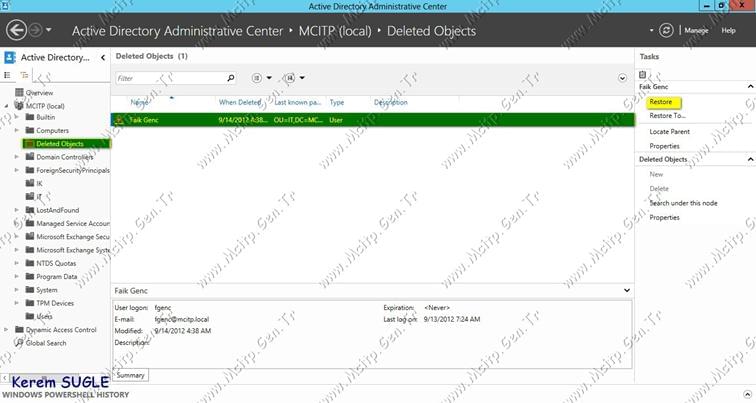Expand the Managed Service Accounts node

(17, 223)
